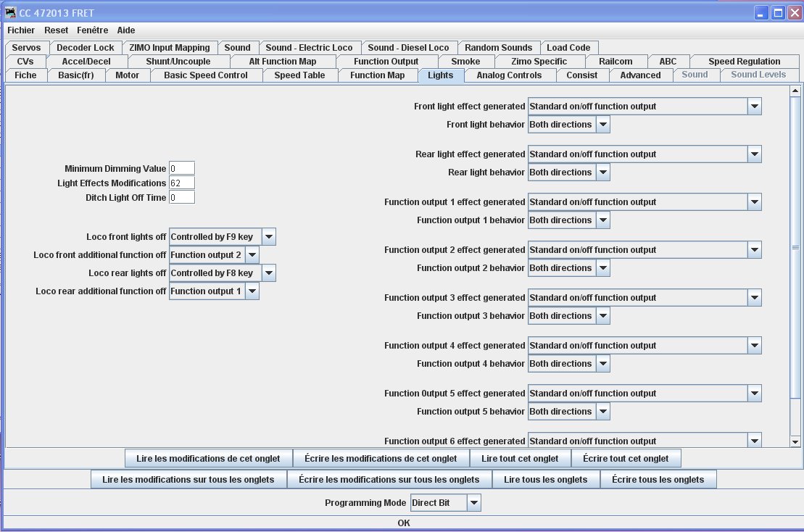Image resolution: width=804 pixels, height=532 pixels.
Task: Switch to the Speed Table tab
Action: [299, 75]
